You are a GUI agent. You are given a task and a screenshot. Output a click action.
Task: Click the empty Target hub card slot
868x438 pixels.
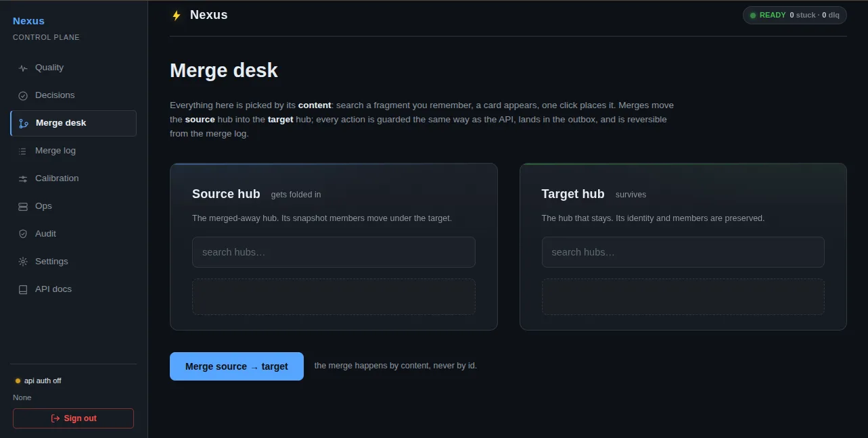click(x=683, y=297)
